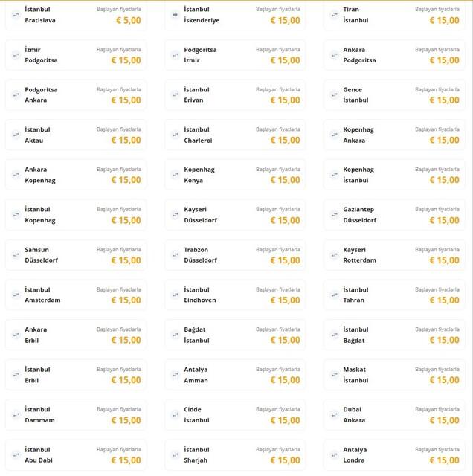Click the arrows icon for İstanbul–Abu Dabi
Image resolution: width=473 pixels, height=476 pixels.
pyautogui.click(x=16, y=455)
